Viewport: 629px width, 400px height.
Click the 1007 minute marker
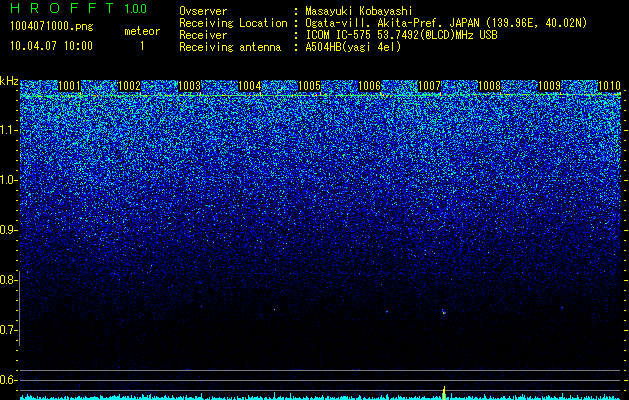pos(430,85)
